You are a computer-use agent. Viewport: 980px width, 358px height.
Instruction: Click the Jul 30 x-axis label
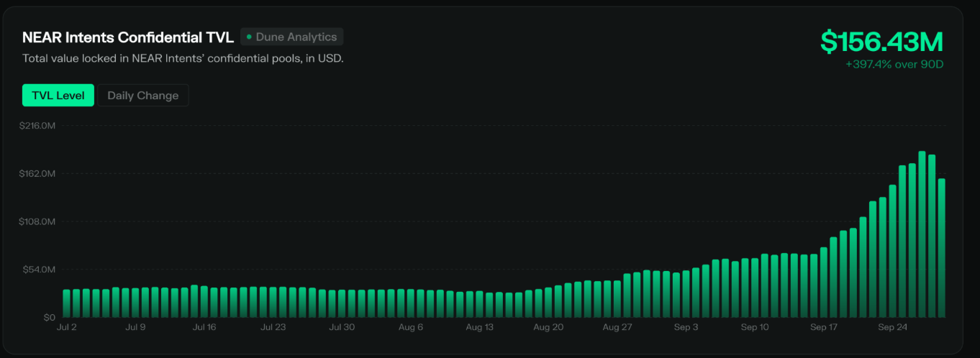tap(342, 327)
